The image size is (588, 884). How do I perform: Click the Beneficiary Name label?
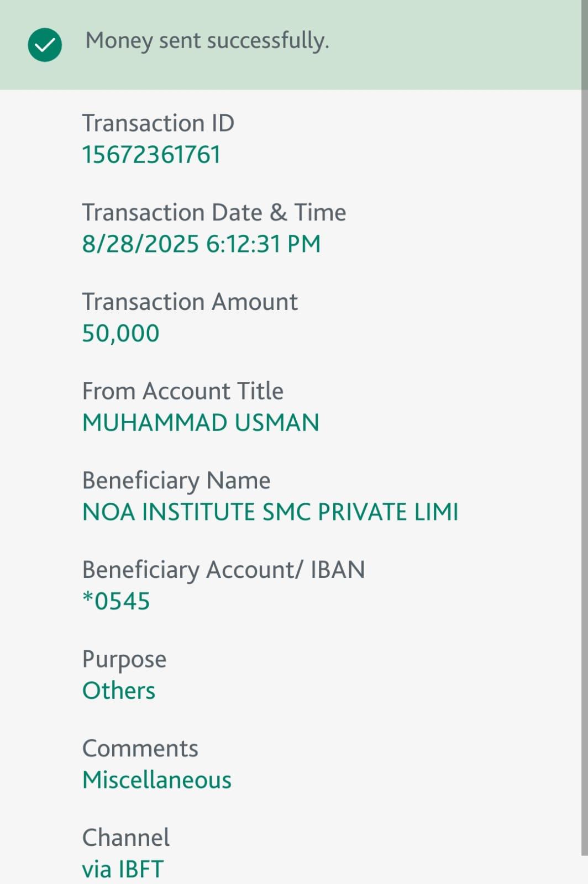point(176,480)
